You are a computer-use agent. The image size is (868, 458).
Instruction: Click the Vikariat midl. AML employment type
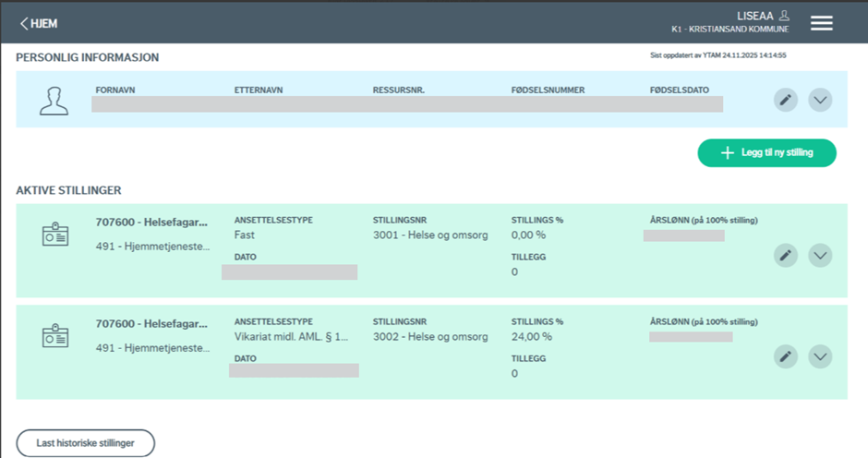[x=291, y=337]
